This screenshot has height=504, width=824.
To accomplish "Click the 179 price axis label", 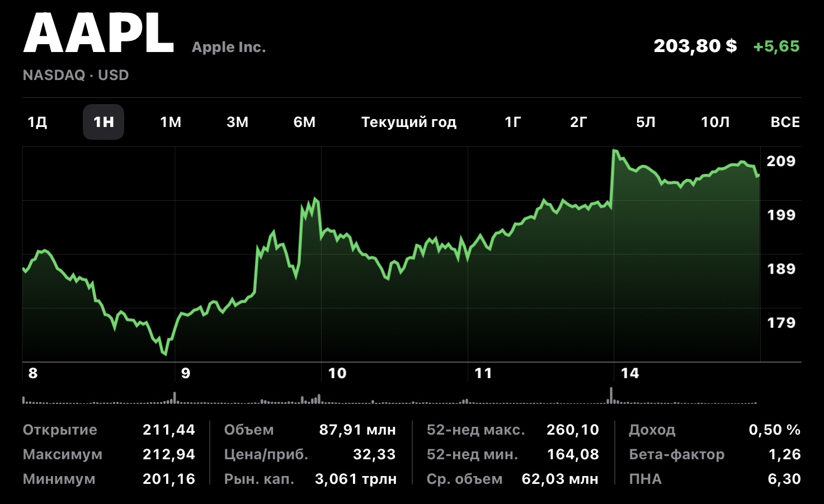I will [x=781, y=322].
